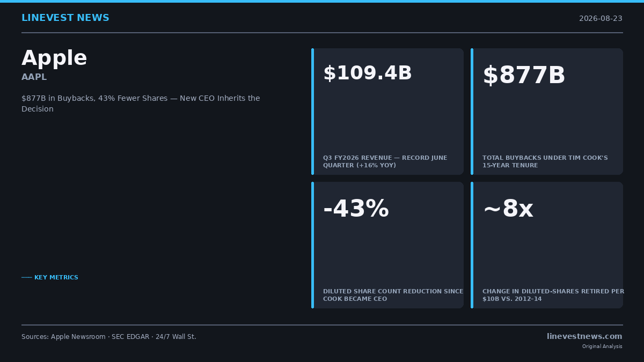This screenshot has width=644, height=362.
Task: Click the 2026-08-23 date label
Action: click(601, 19)
